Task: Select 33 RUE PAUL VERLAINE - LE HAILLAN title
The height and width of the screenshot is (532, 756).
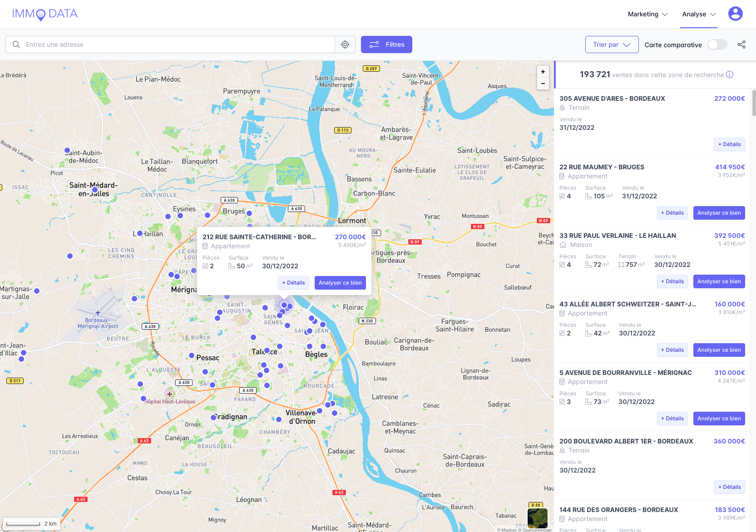Action: coord(618,236)
